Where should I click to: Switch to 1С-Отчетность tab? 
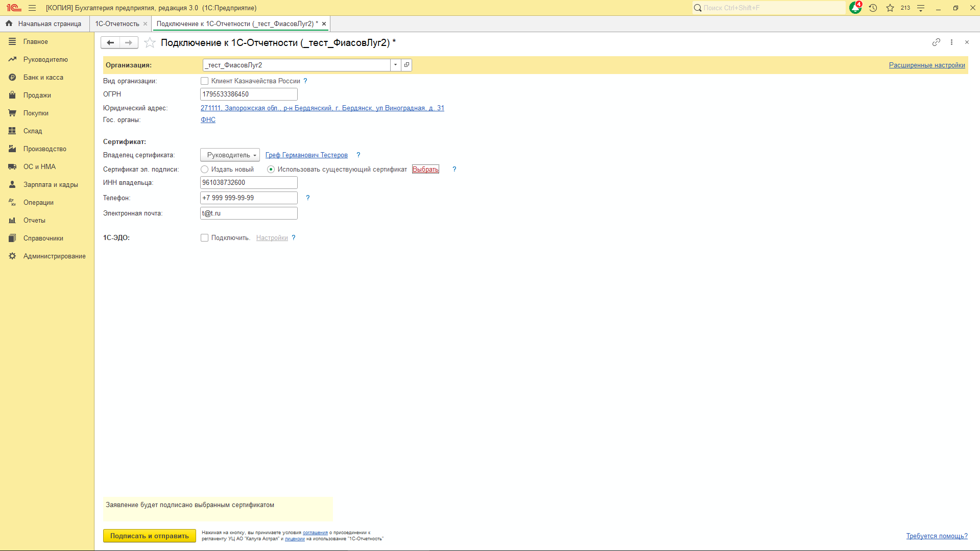(117, 23)
